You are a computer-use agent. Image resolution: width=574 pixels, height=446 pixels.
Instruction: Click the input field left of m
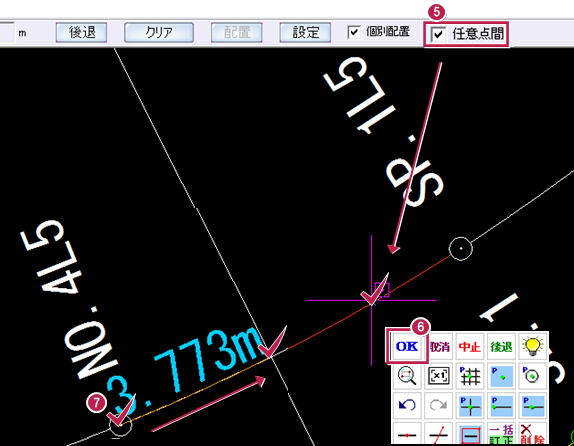click(7, 33)
